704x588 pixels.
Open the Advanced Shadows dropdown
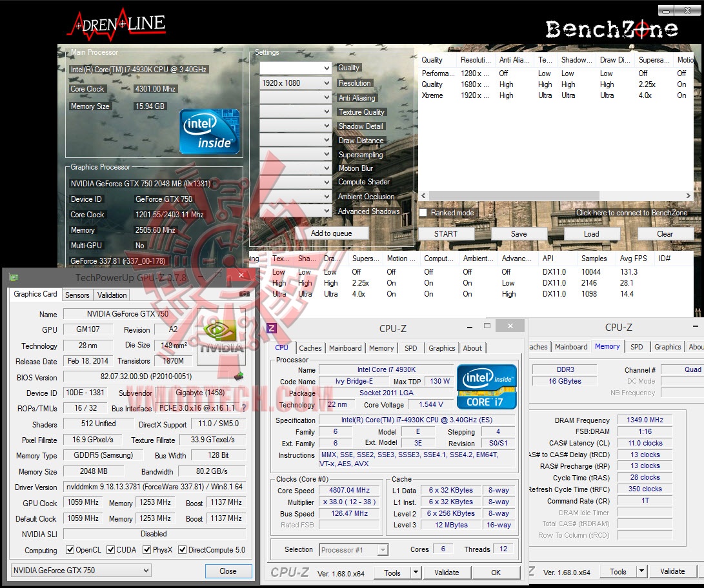[x=296, y=210]
